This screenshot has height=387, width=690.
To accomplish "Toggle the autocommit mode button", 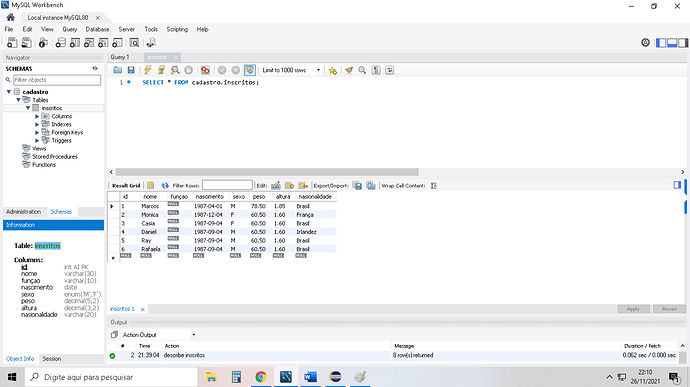I will click(250, 70).
